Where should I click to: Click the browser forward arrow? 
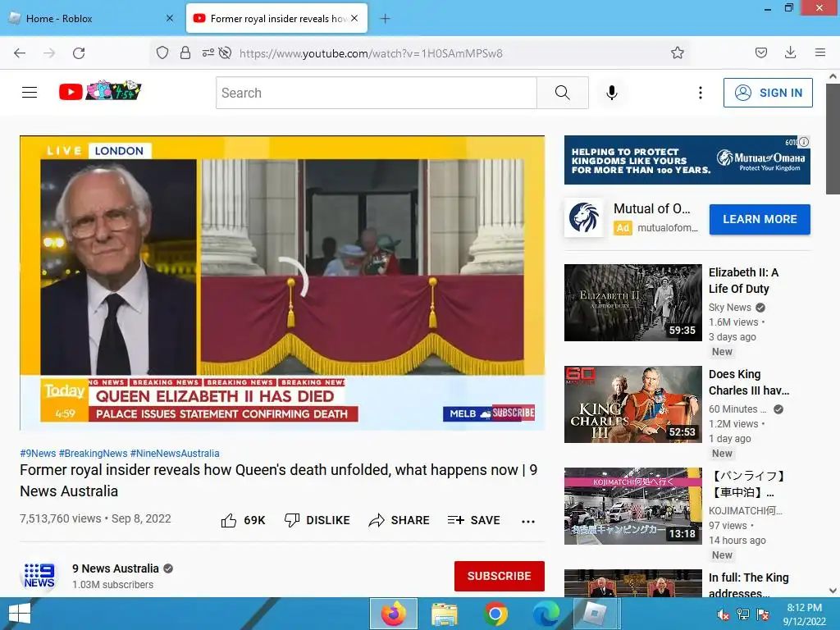(49, 53)
